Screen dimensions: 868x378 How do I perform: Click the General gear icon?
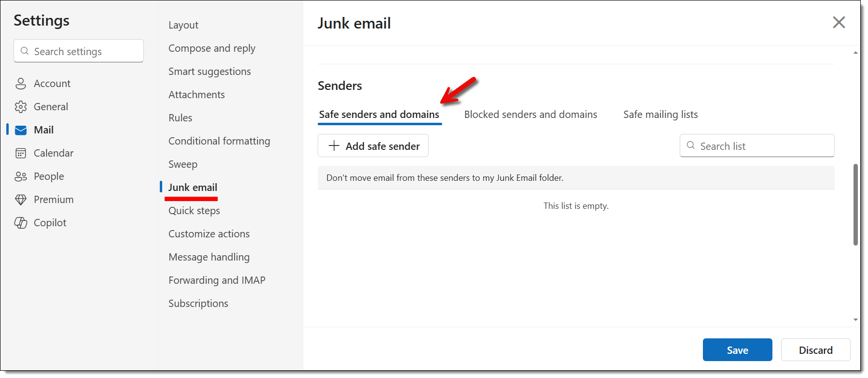click(x=21, y=107)
